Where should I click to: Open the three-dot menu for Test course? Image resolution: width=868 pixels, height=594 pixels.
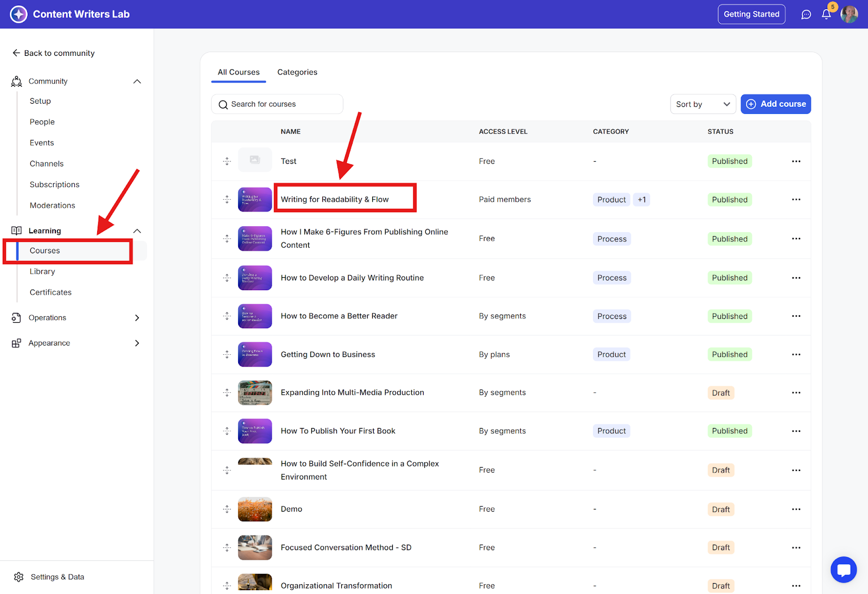796,161
